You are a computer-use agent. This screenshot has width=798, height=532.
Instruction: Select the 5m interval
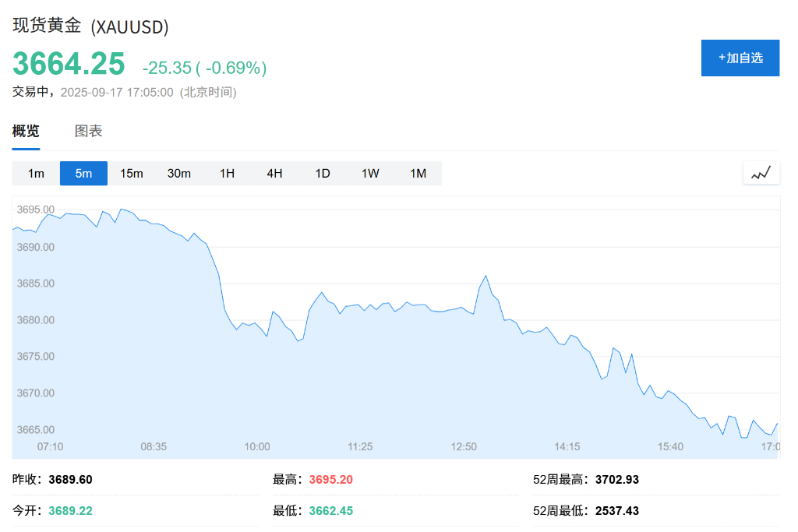pos(83,173)
